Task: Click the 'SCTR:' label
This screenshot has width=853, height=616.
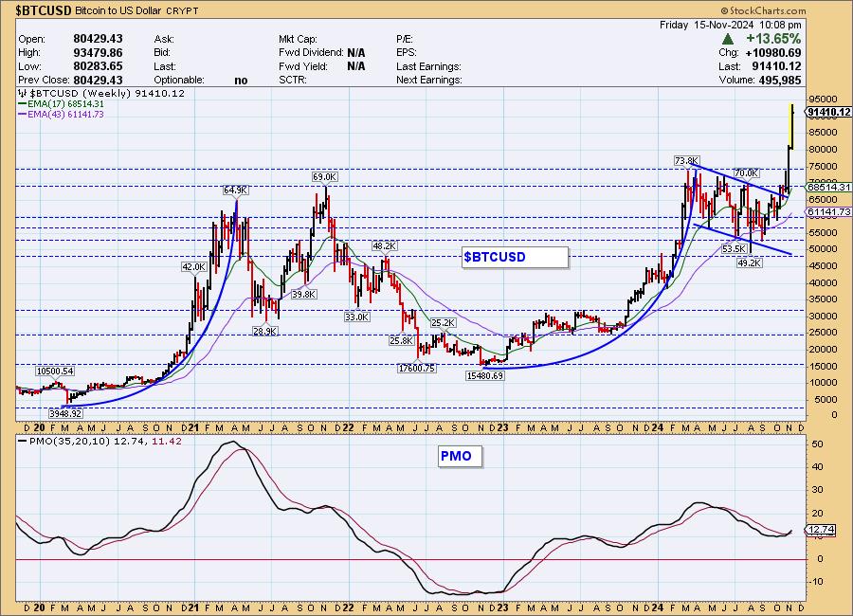Action: tap(293, 80)
